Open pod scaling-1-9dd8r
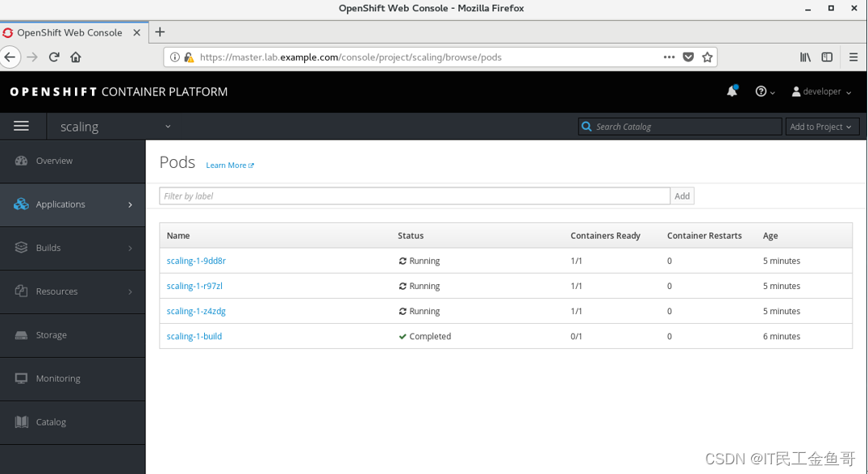Viewport: 868px width, 474px height. (x=196, y=261)
